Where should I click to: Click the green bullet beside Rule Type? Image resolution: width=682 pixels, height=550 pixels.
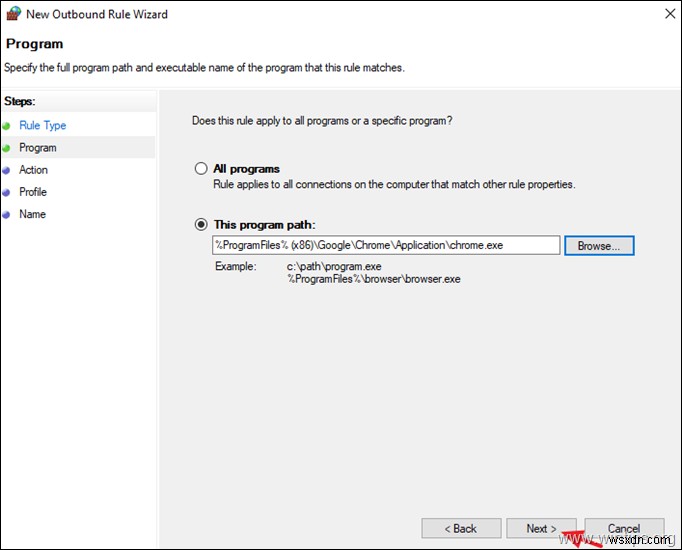(x=6, y=125)
